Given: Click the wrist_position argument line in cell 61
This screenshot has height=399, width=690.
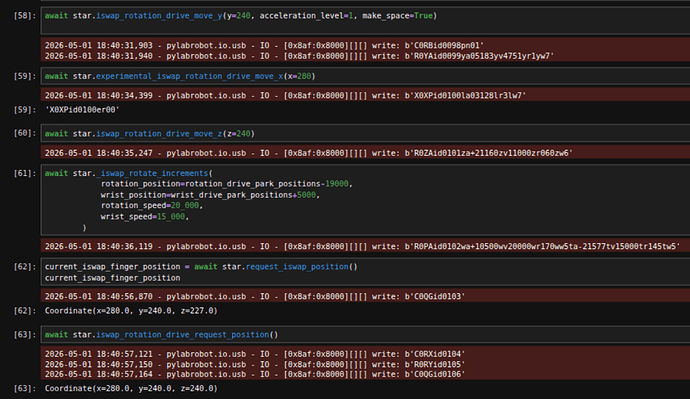Looking at the screenshot, I should click(210, 195).
